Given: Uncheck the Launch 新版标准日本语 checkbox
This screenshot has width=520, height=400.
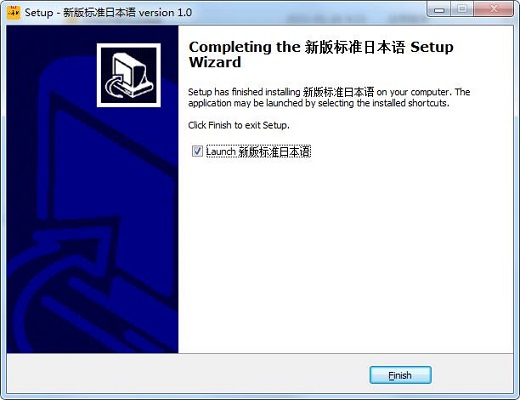Looking at the screenshot, I should pos(197,151).
